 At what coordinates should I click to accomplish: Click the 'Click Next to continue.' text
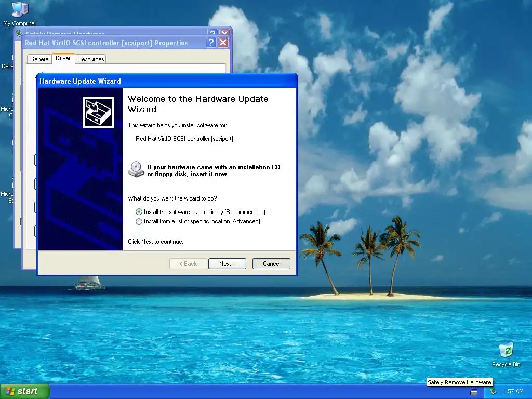point(155,242)
